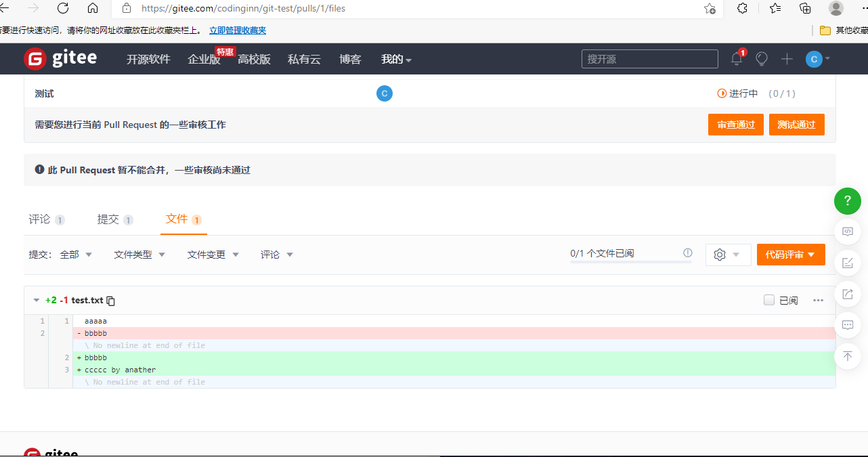Click the lightbulb icon in Gitee header

click(x=762, y=59)
